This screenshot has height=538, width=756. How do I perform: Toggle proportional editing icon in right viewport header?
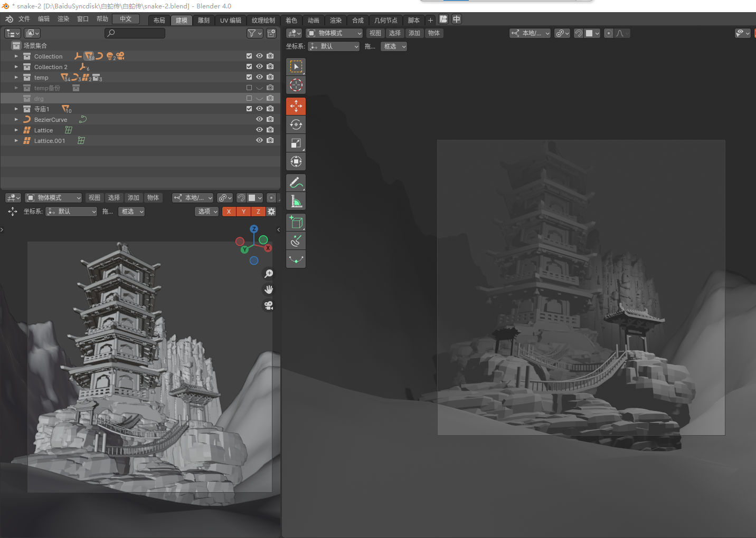(609, 33)
